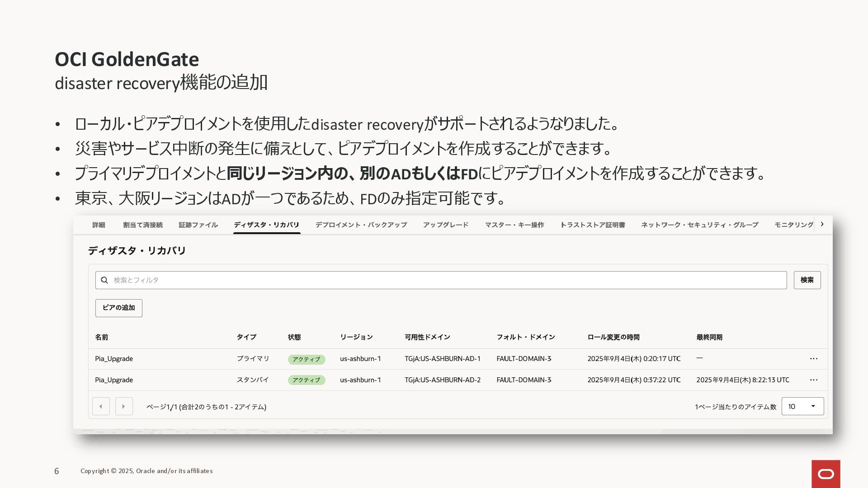Viewport: 868px width, 488px height.
Task: Click the フォルト・ドメイン column header
Action: pos(526,337)
